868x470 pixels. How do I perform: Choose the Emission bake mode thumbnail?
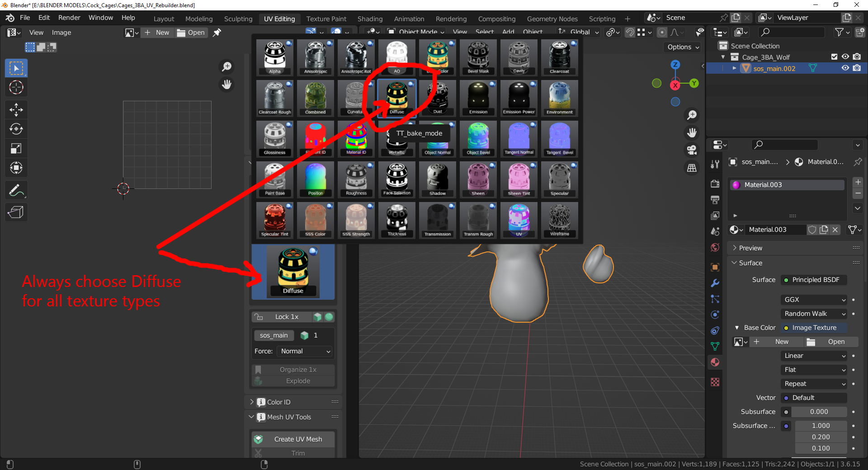coord(478,98)
